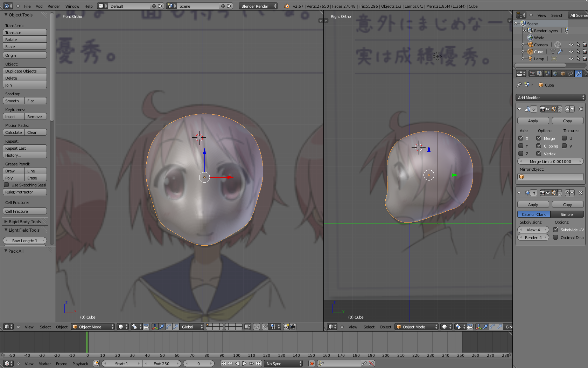Open the Window menu
Screen dimensions: 588x368
(x=72, y=6)
